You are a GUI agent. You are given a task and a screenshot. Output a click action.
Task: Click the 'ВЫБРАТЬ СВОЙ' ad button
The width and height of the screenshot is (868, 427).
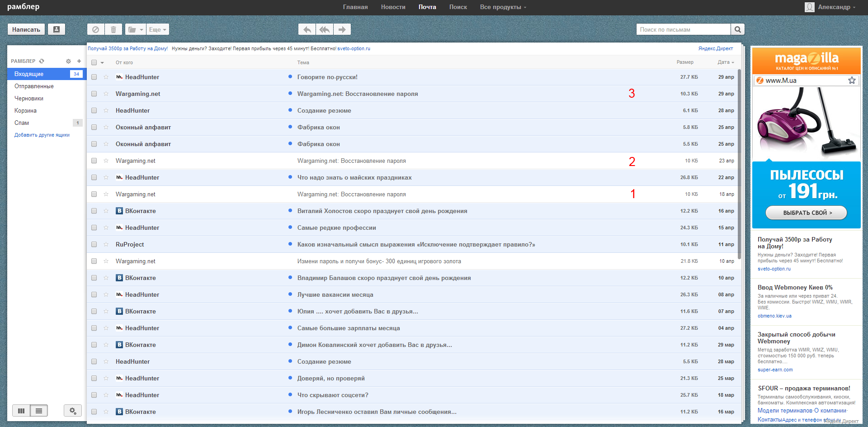(806, 213)
